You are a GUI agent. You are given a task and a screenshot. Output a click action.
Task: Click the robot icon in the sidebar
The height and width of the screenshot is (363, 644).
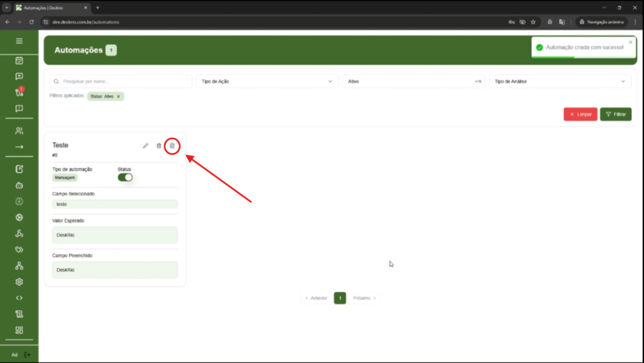pos(19,185)
